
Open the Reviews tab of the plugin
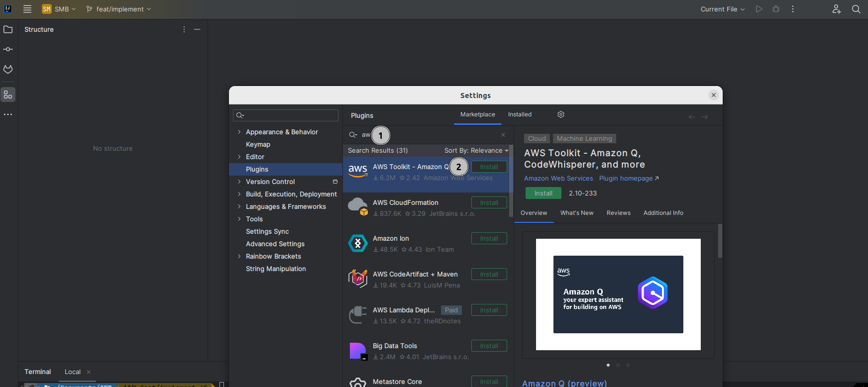(618, 213)
